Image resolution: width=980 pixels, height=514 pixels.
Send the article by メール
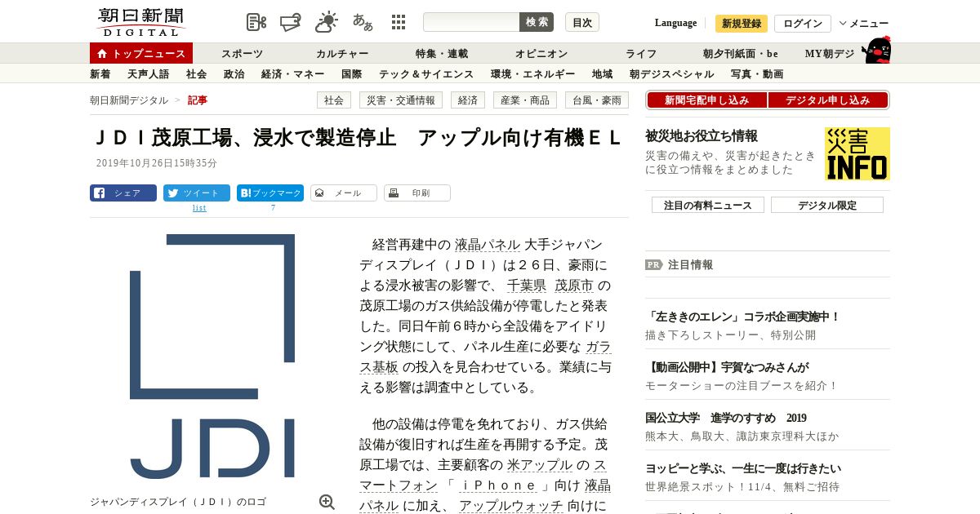(344, 193)
